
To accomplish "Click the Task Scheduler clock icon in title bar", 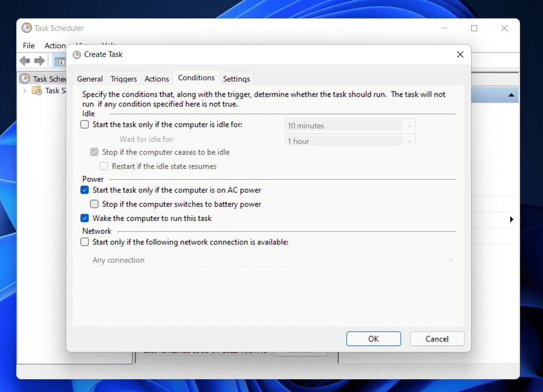I will 27,28.
